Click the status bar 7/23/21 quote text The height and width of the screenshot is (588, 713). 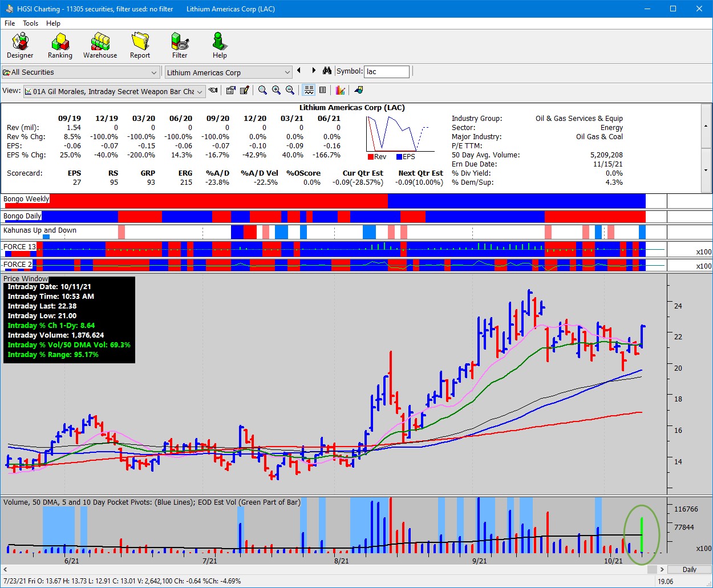pyautogui.click(x=122, y=581)
